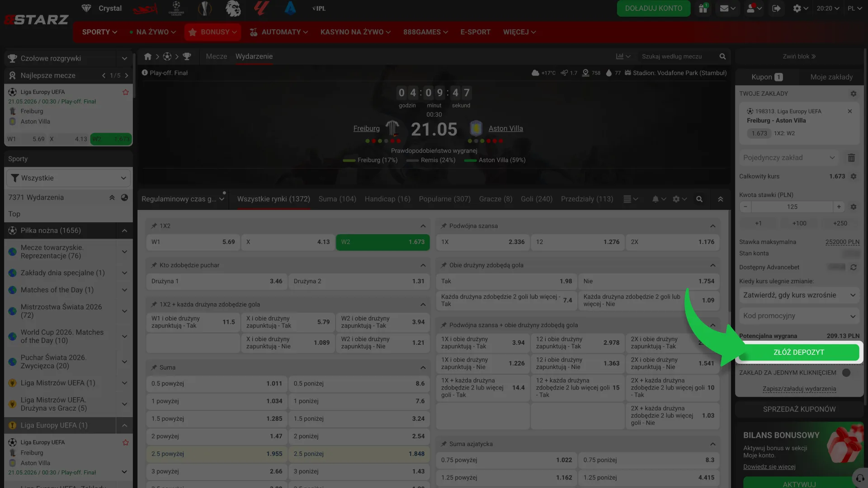Click the Crystal diamond icon
Viewport: 868px width, 488px height.
click(86, 8)
